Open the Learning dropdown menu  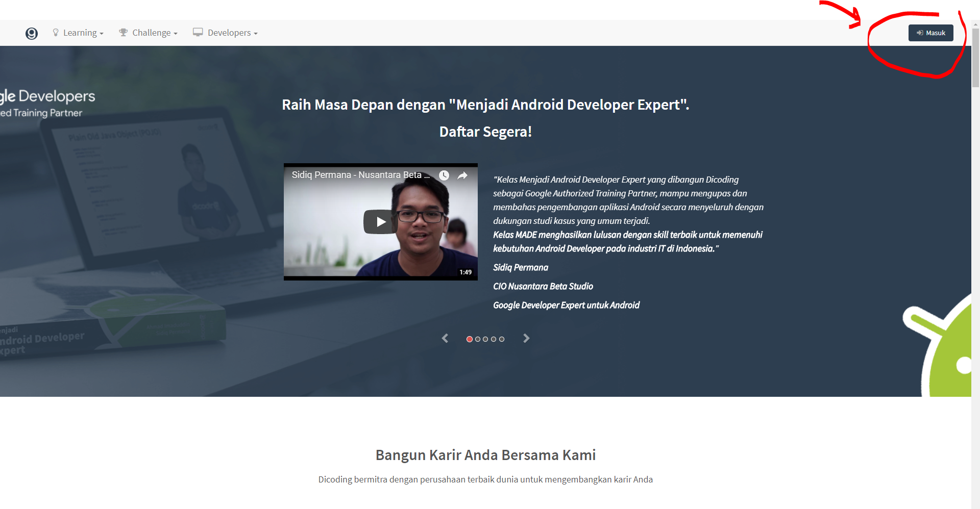[x=78, y=33]
